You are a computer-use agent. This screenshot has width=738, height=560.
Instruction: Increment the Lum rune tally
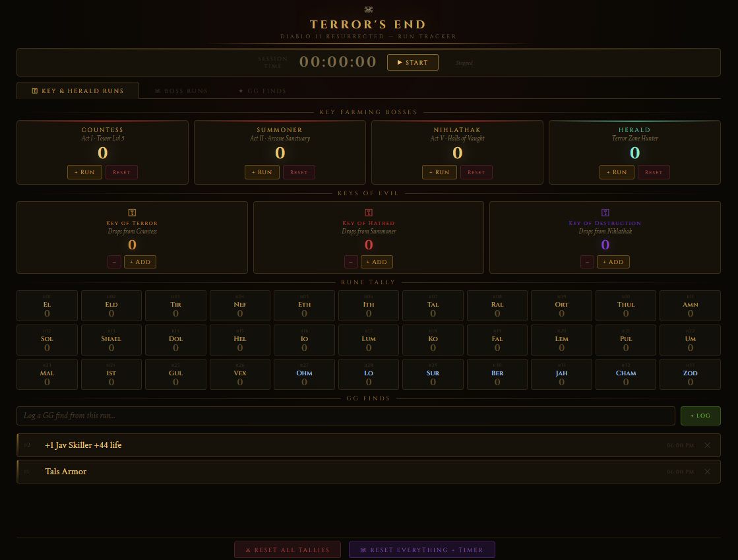(369, 340)
